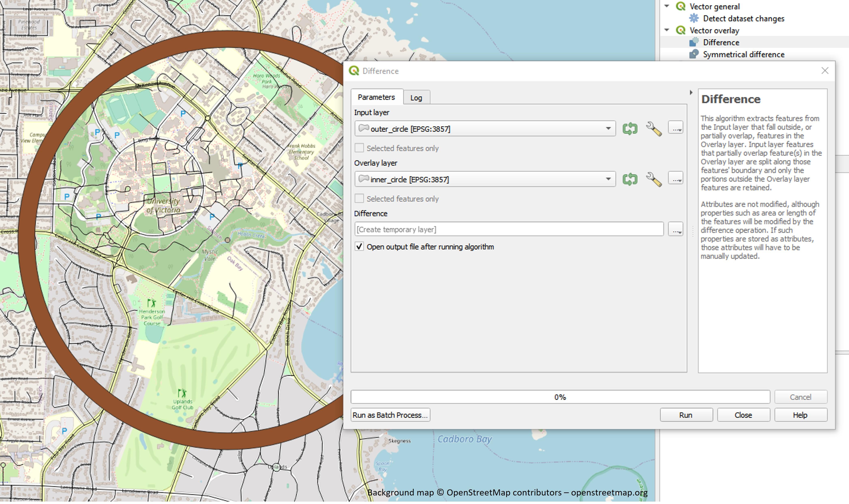This screenshot has width=849, height=504.
Task: Click University of Victoria map label
Action: (163, 206)
